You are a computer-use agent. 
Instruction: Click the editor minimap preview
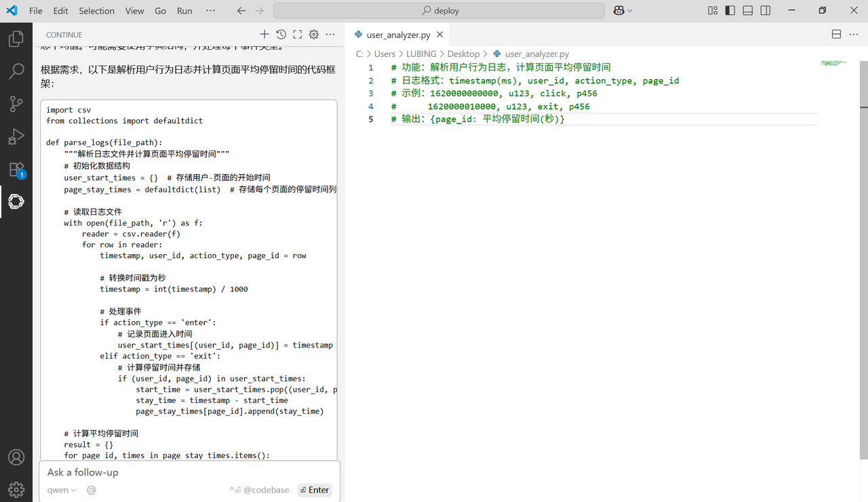click(833, 63)
